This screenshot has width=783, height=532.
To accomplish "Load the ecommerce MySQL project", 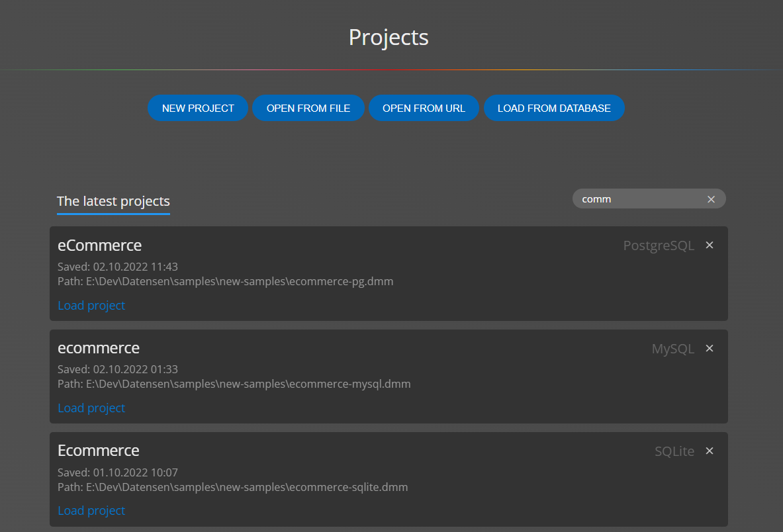I will coord(91,408).
